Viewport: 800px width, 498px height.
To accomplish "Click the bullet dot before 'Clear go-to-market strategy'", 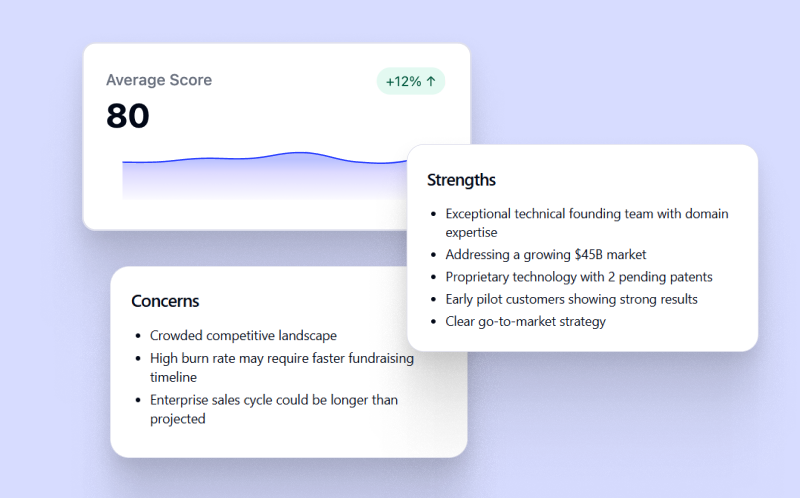I will pyautogui.click(x=434, y=322).
